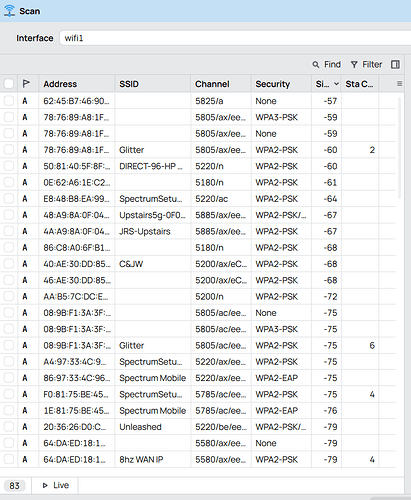Click the Live play triangle icon
The image size is (411, 500).
pyautogui.click(x=45, y=485)
